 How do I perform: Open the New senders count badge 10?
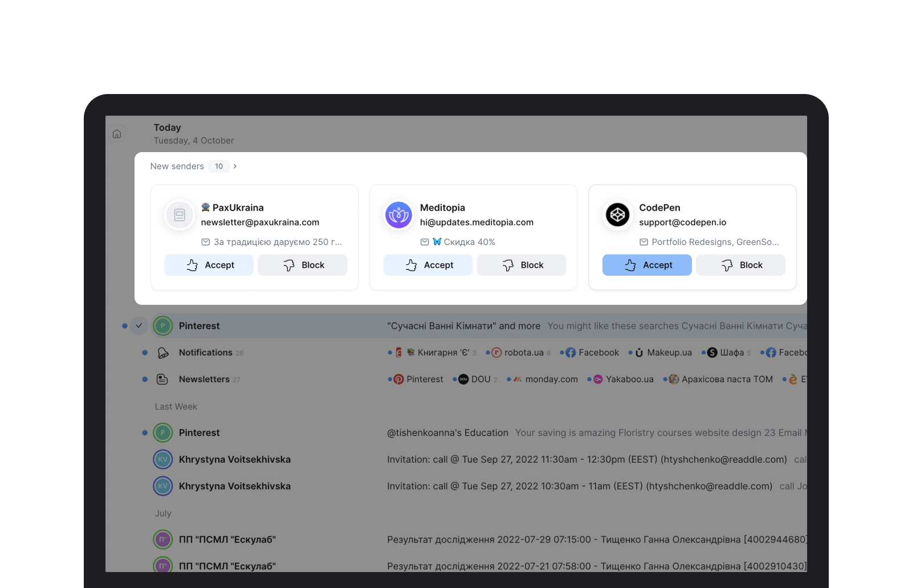[219, 166]
